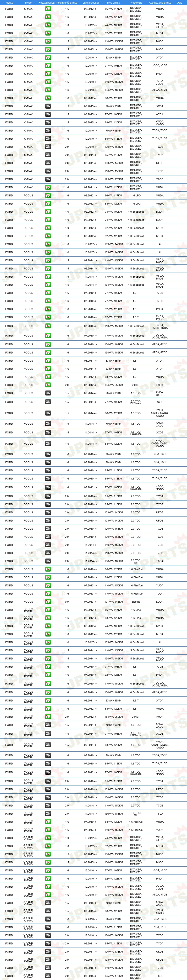
Task: Click the petrol icon in the Focus Kombi 10.2017 # row
Action: tap(48, 642)
